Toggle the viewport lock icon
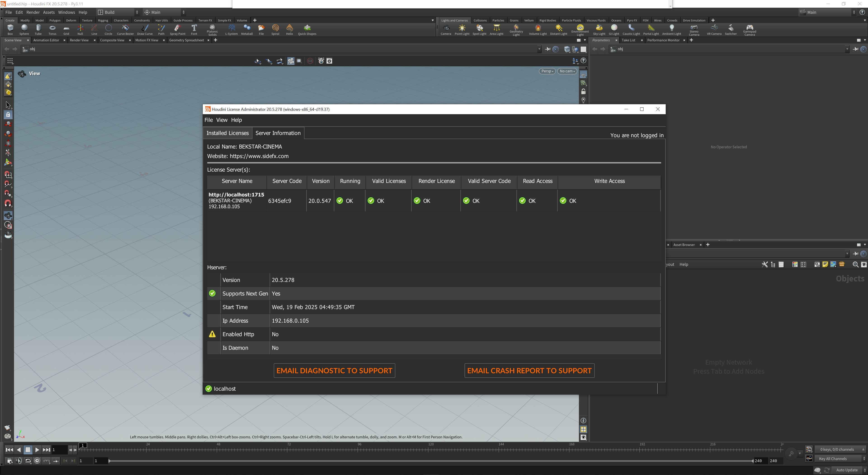Viewport: 868px width, 475px height. (583, 92)
